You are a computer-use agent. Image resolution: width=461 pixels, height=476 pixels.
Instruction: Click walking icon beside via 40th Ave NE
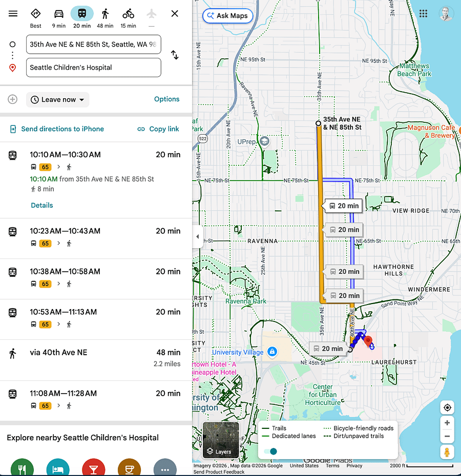(x=12, y=353)
